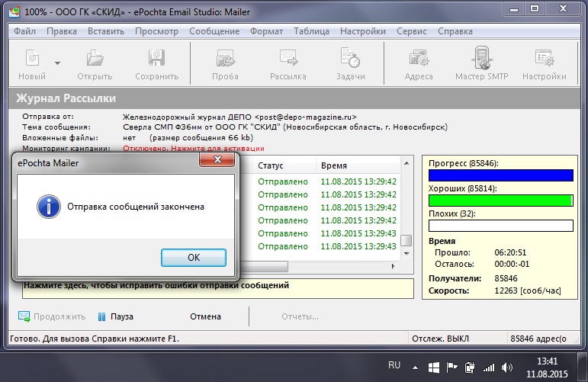Screen dimensions: 588x382
Task: Click the fix sending errors banner
Action: (x=218, y=289)
